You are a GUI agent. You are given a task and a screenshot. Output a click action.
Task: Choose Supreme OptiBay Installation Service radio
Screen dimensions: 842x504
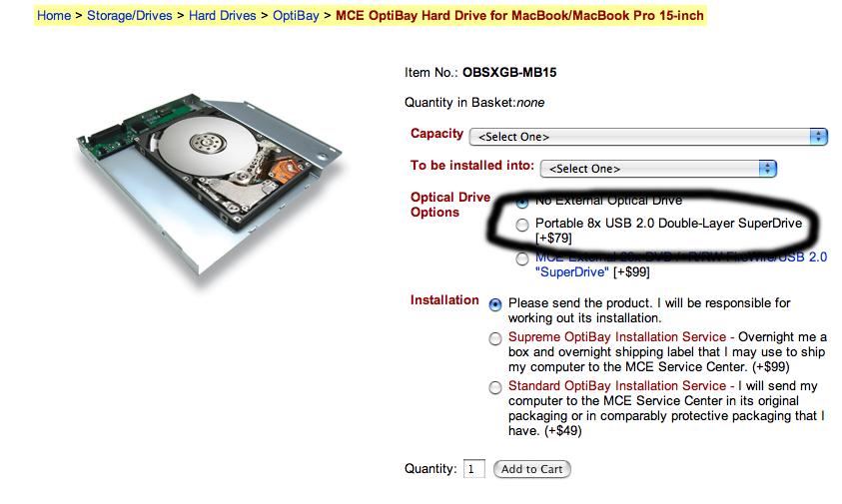click(x=495, y=338)
